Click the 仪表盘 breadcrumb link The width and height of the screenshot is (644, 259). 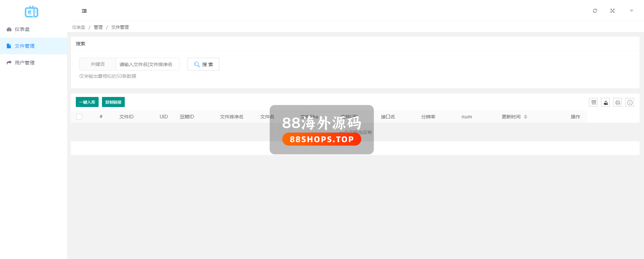coord(78,27)
